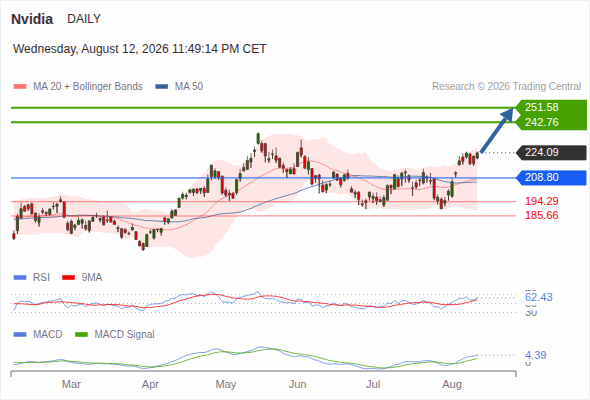590x400 pixels.
Task: Click the May label on time axis
Action: click(225, 384)
